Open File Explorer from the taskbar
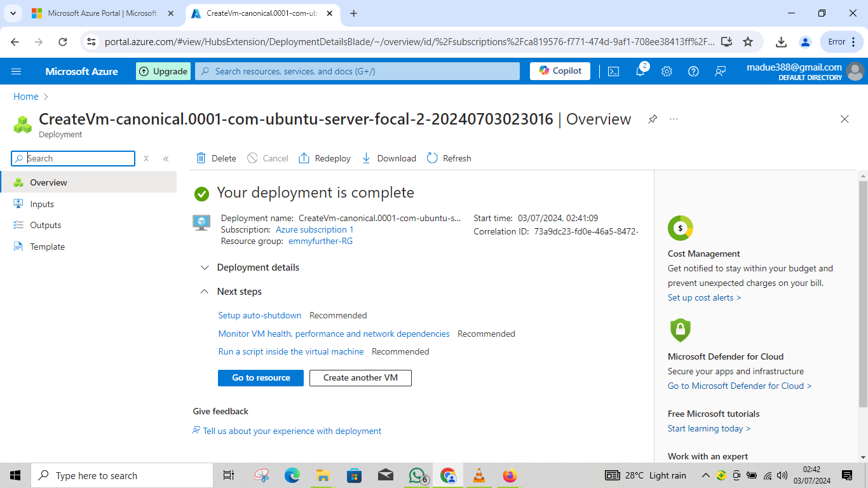 pos(323,475)
